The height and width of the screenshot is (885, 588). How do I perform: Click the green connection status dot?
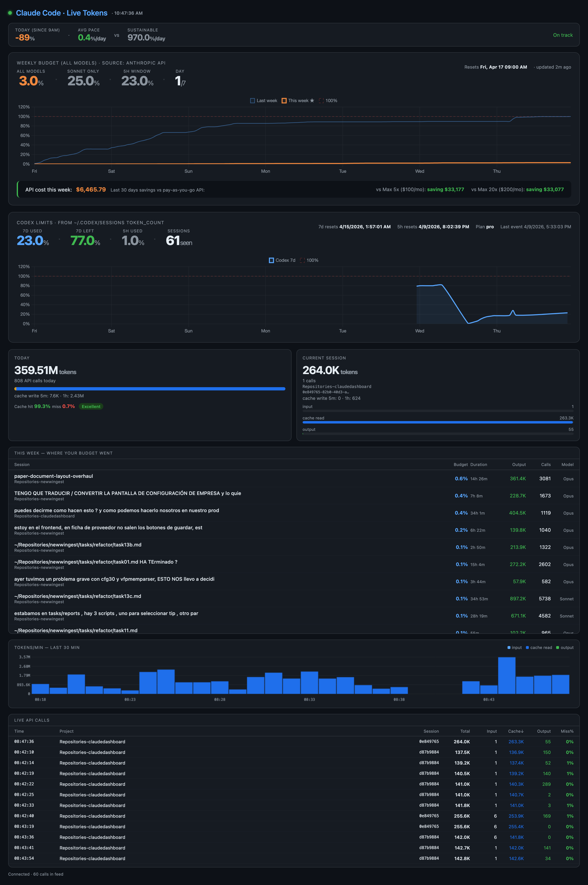[10, 13]
